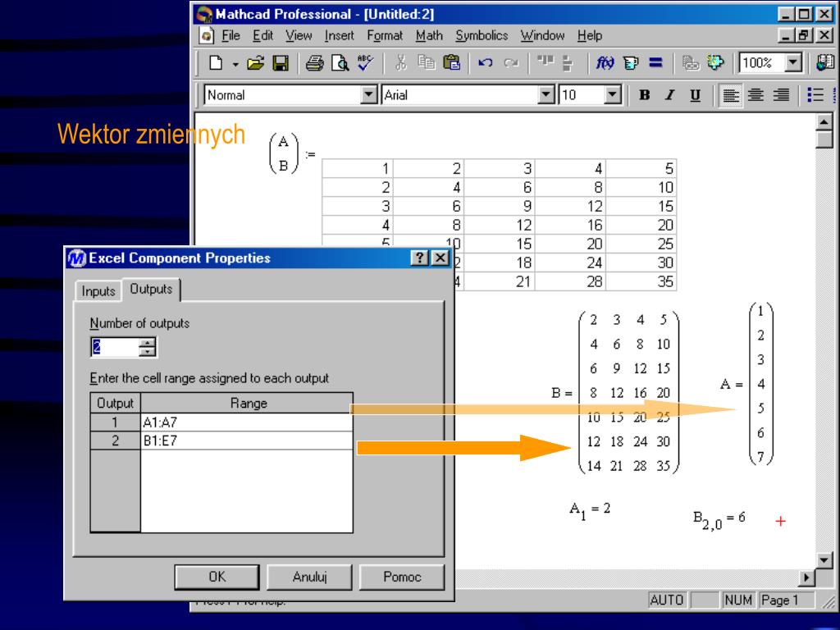This screenshot has height=630, width=840.
Task: Select Align Left formatting
Action: coord(730,95)
